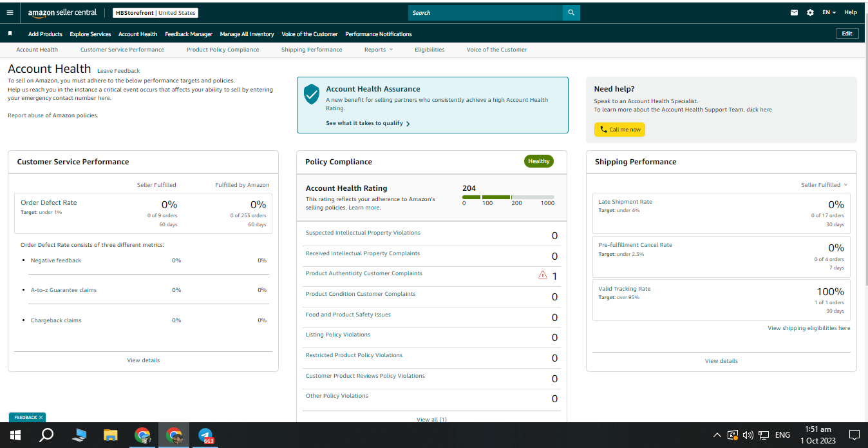
Task: Click Late Shipment Rate metric label
Action: (625, 202)
